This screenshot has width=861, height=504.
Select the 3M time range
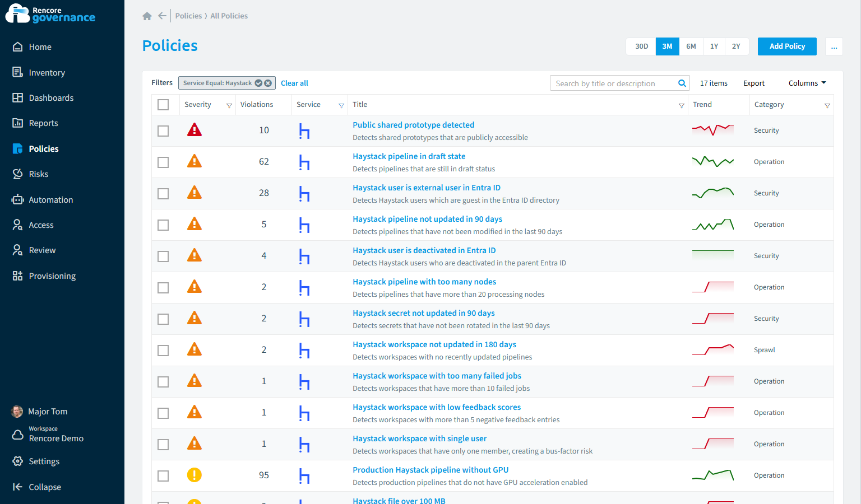667,46
